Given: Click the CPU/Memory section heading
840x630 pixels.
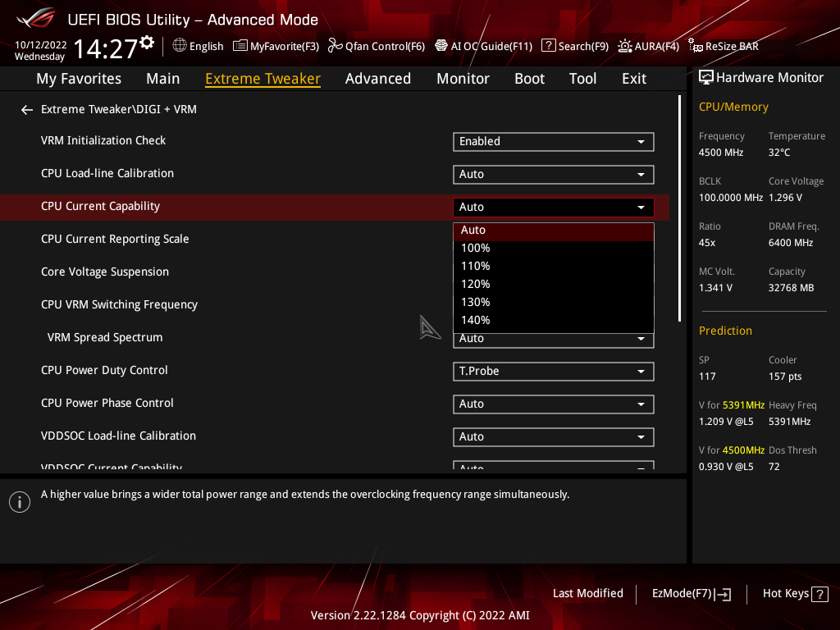Looking at the screenshot, I should click(x=733, y=107).
